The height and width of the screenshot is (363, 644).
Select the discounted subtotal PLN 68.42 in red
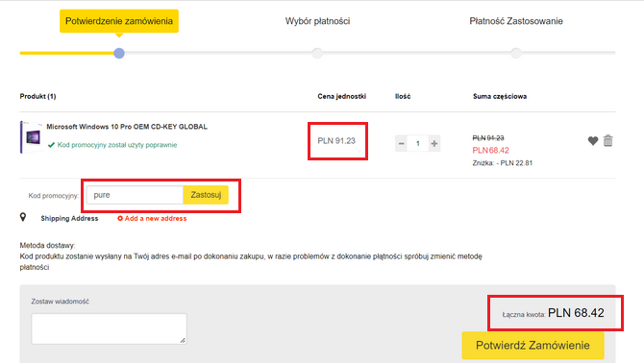(490, 150)
